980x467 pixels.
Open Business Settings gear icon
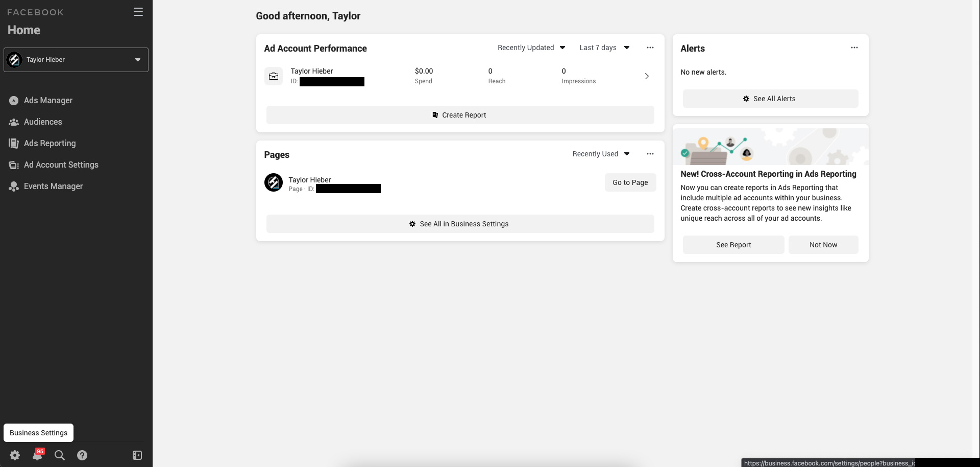point(15,455)
